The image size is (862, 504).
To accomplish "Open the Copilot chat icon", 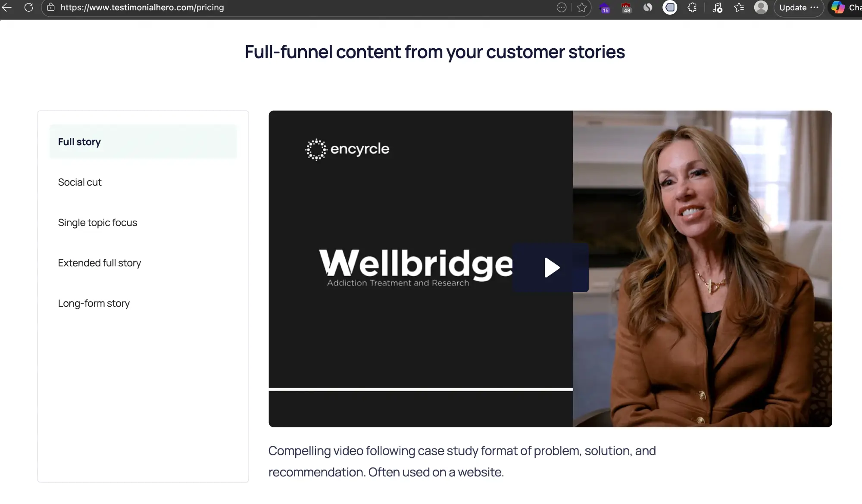I will [838, 7].
